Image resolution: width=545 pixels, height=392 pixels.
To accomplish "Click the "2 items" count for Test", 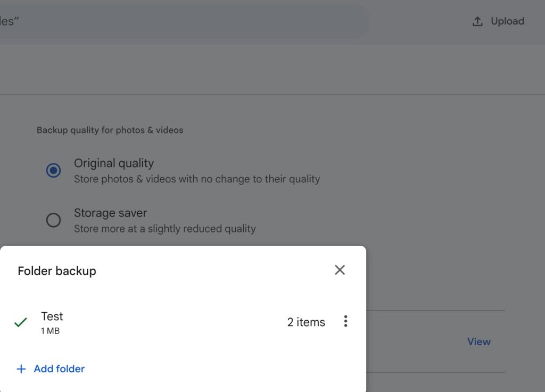I will point(306,322).
